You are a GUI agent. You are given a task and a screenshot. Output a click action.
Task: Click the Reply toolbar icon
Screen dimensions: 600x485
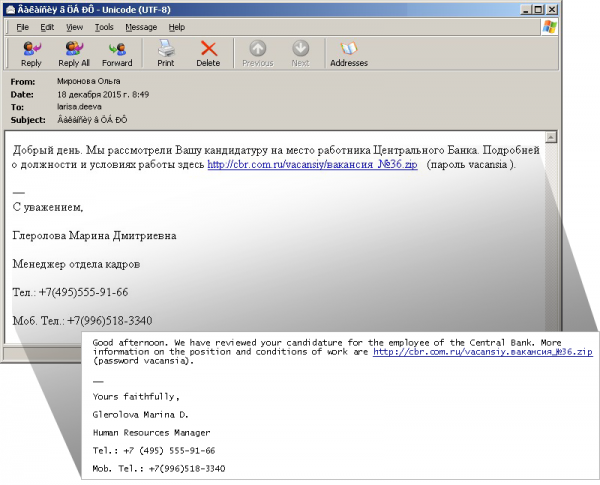point(31,54)
